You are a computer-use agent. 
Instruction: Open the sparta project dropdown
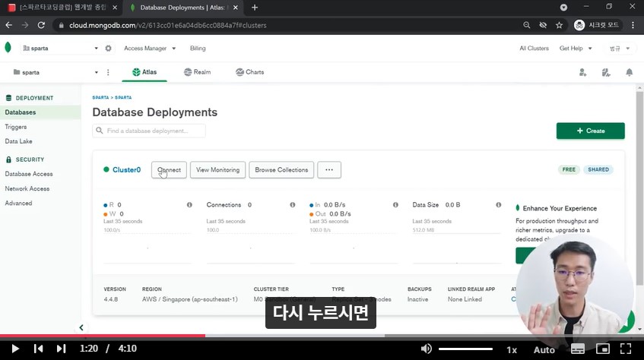[56, 72]
